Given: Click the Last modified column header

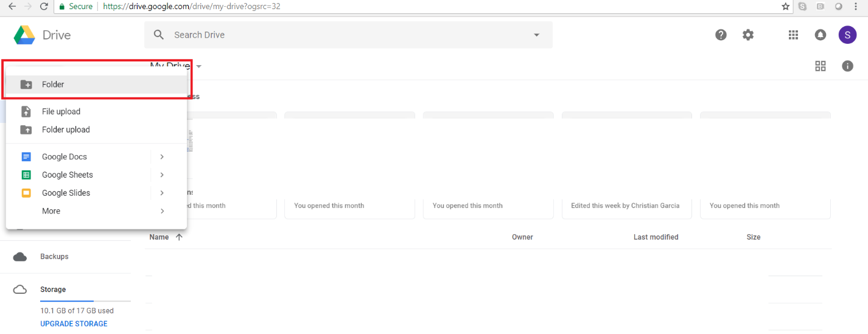Looking at the screenshot, I should (x=656, y=237).
